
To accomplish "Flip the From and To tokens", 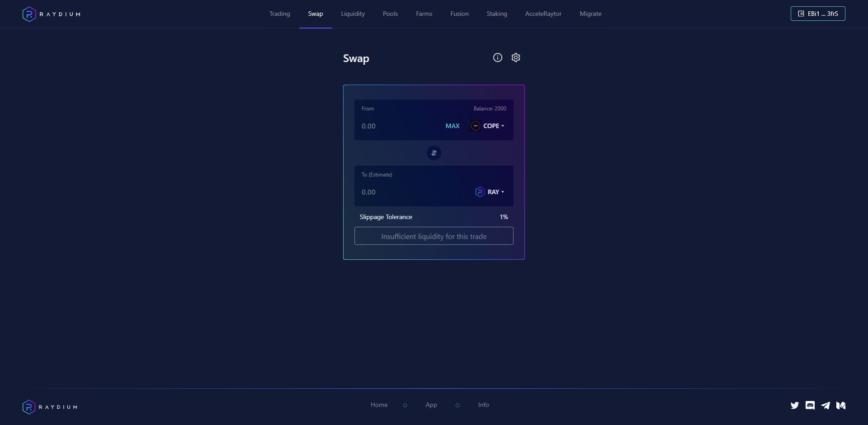I will 434,153.
